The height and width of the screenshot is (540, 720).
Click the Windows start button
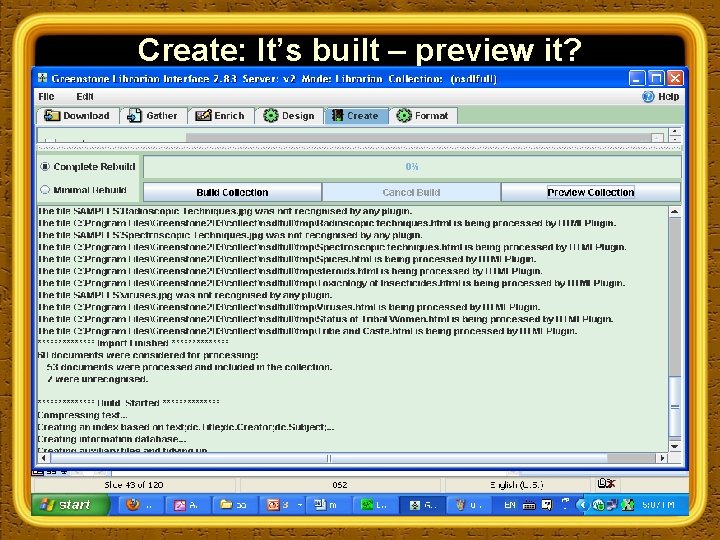(x=71, y=505)
